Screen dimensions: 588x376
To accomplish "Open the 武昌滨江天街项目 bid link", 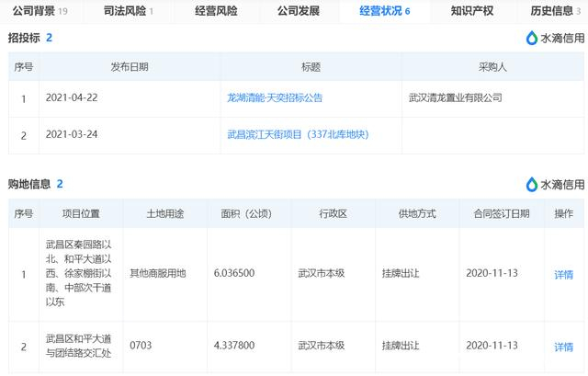I will coord(298,134).
